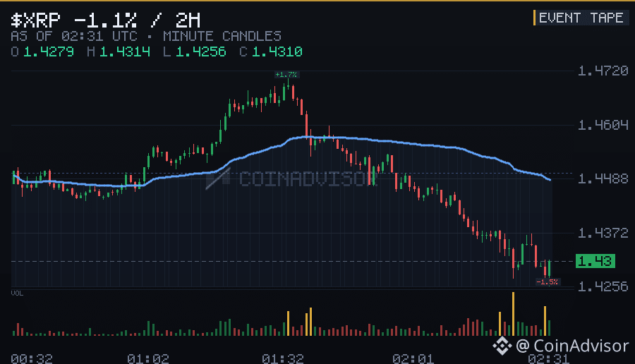Click the green 1.43 current price tag
635x364 pixels.
tap(595, 261)
